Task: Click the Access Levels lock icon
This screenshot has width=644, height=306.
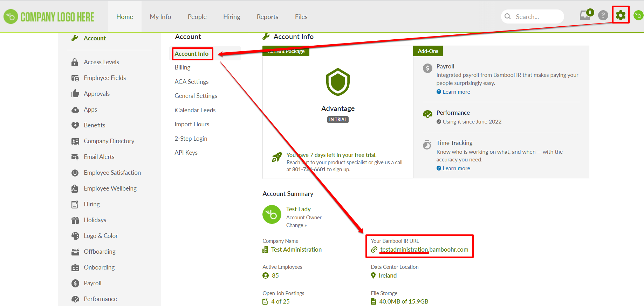Action: [x=75, y=62]
